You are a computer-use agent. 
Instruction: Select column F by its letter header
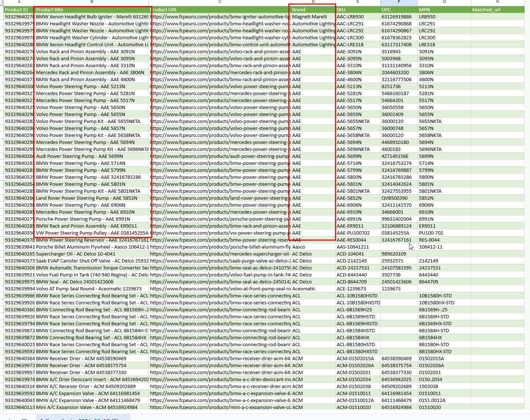point(399,2)
